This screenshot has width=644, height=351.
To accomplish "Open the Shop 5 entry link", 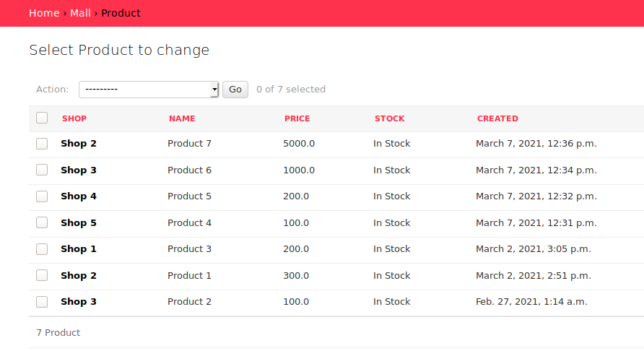I will [79, 223].
